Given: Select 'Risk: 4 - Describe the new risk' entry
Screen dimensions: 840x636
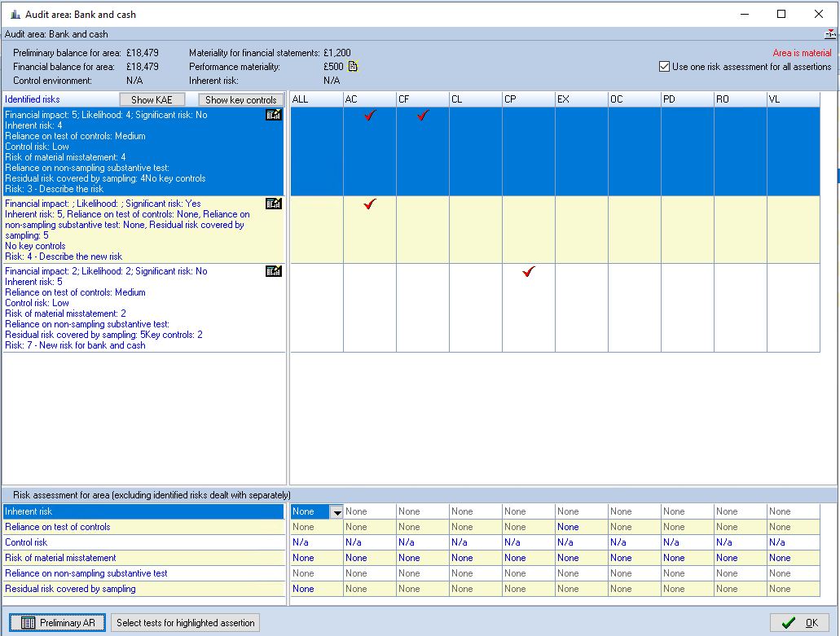Looking at the screenshot, I should click(64, 257).
